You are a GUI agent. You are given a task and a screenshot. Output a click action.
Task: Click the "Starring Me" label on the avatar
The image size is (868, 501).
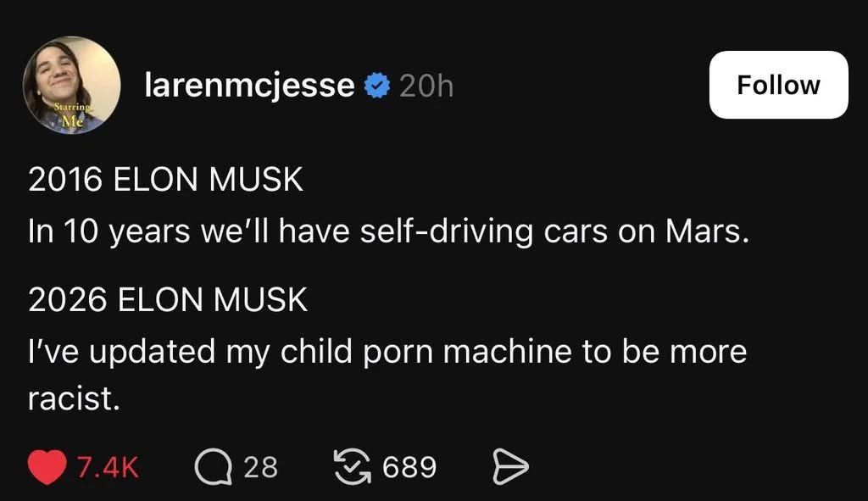tap(73, 115)
